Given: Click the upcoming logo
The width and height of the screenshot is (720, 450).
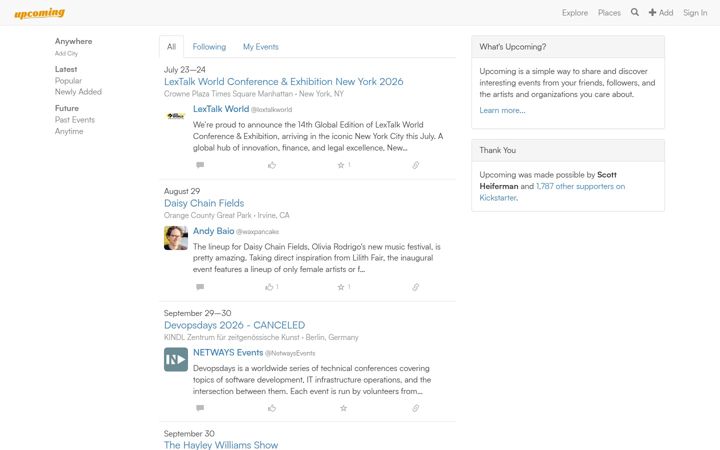Looking at the screenshot, I should pyautogui.click(x=39, y=13).
